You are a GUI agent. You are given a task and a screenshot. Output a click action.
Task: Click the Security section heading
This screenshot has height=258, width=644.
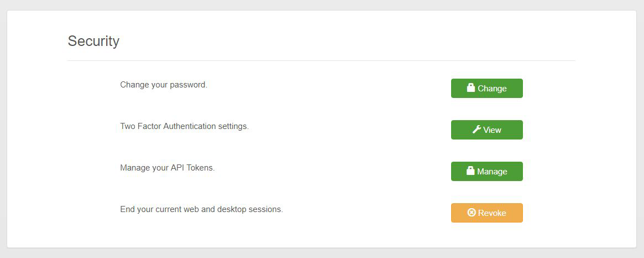tap(93, 41)
